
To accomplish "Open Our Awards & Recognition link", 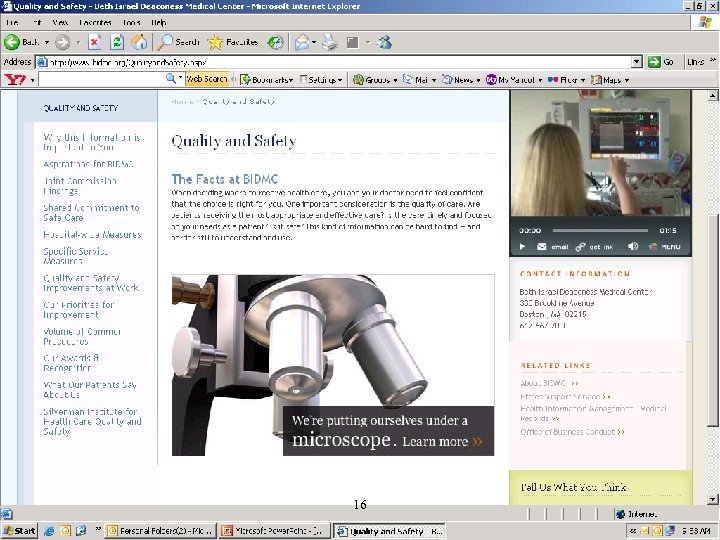I will coord(71,363).
